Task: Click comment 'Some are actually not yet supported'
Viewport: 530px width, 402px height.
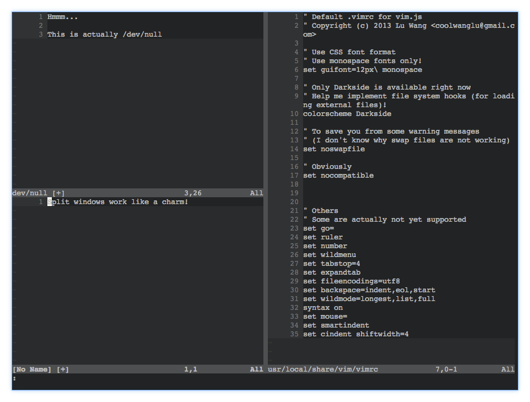Action: pyautogui.click(x=385, y=219)
